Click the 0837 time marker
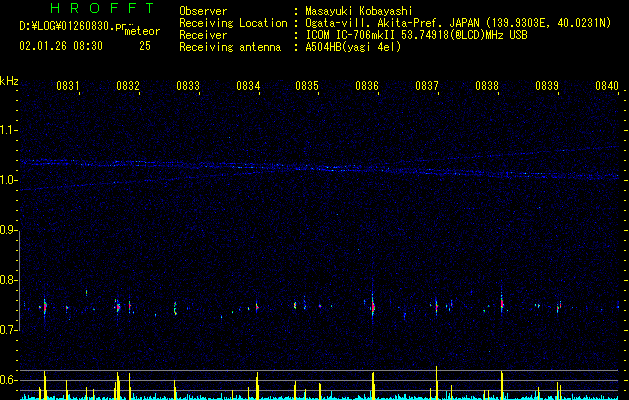629x400 pixels. pyautogui.click(x=427, y=85)
